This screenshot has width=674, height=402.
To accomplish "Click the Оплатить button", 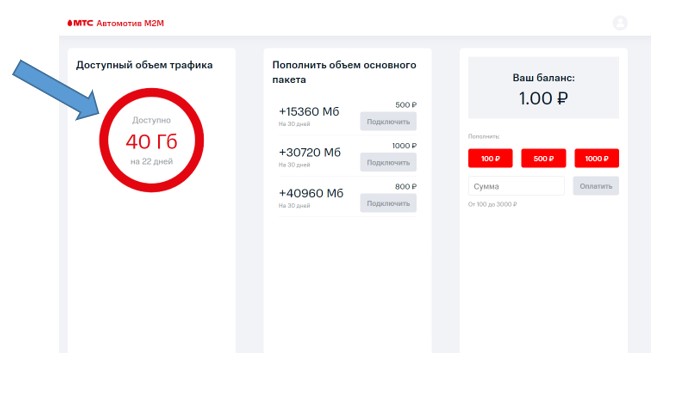I will coord(595,186).
